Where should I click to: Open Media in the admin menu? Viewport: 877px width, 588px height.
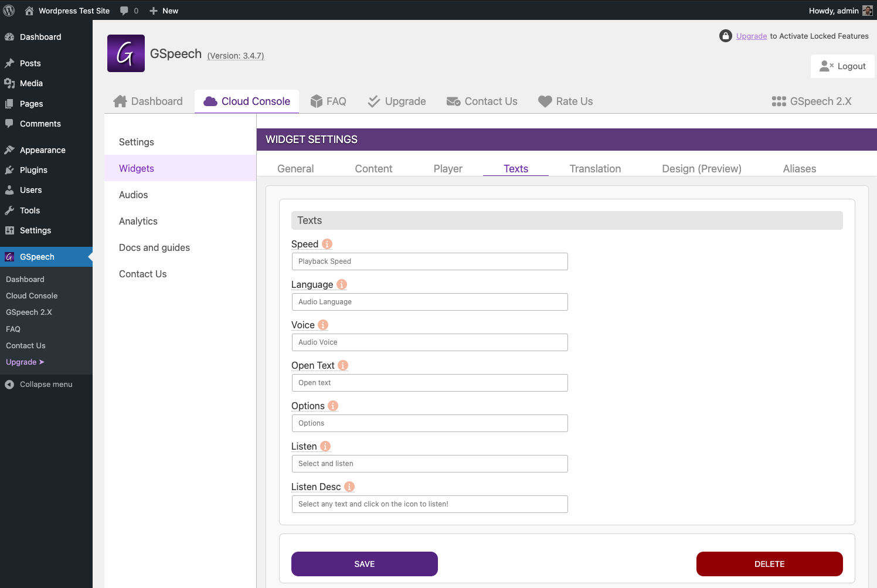(x=46, y=83)
